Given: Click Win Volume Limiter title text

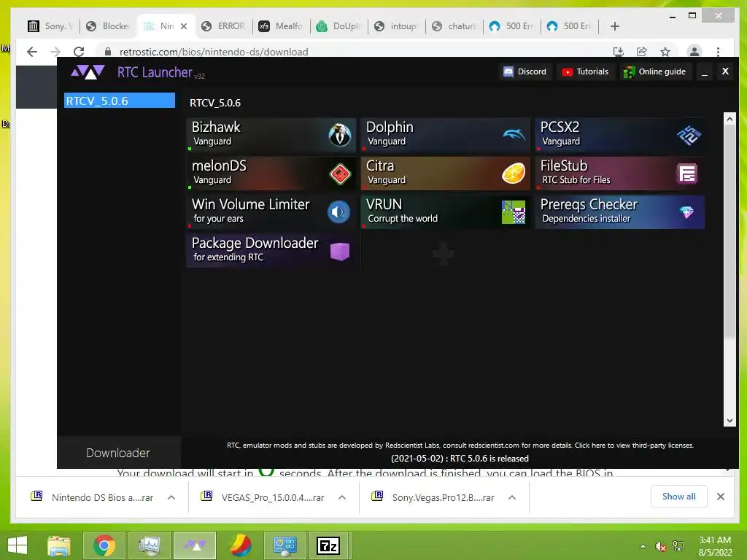Looking at the screenshot, I should [251, 204].
